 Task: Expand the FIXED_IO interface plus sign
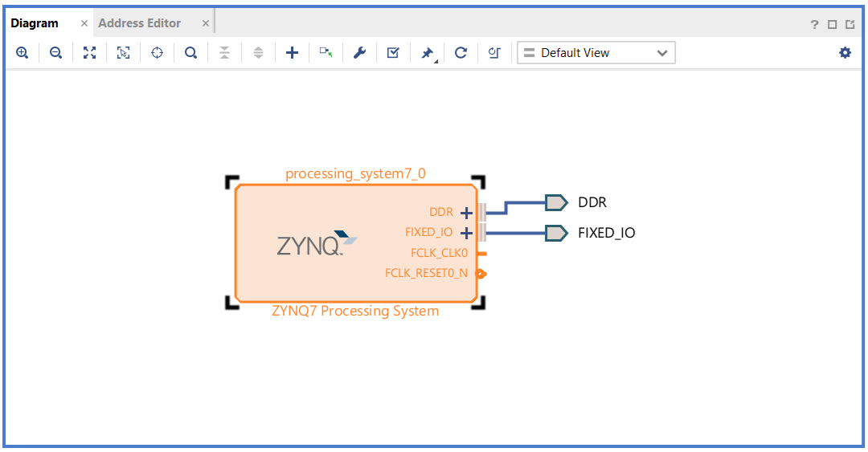tap(466, 233)
